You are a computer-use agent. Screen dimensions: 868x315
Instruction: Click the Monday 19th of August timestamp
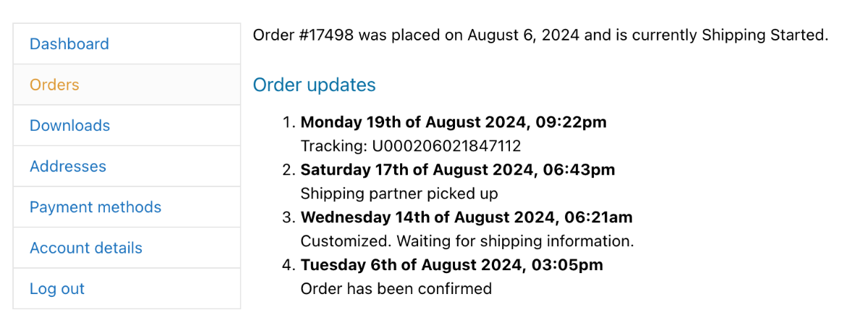pos(454,122)
